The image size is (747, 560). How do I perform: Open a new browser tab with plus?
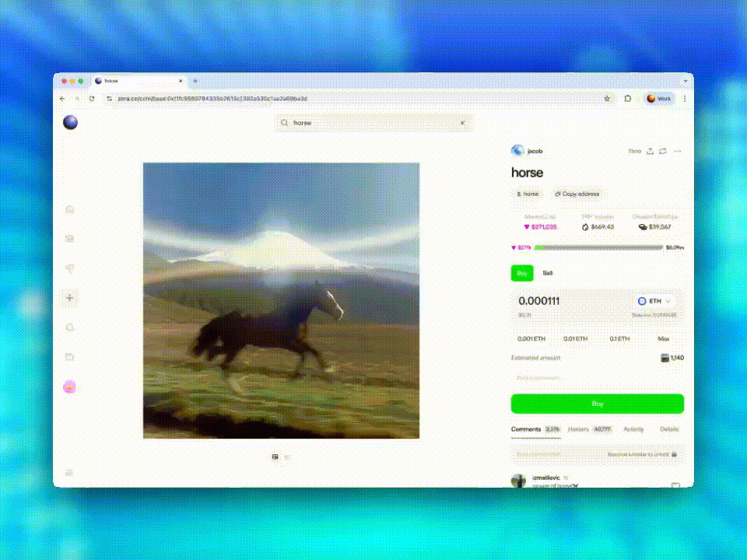(195, 81)
